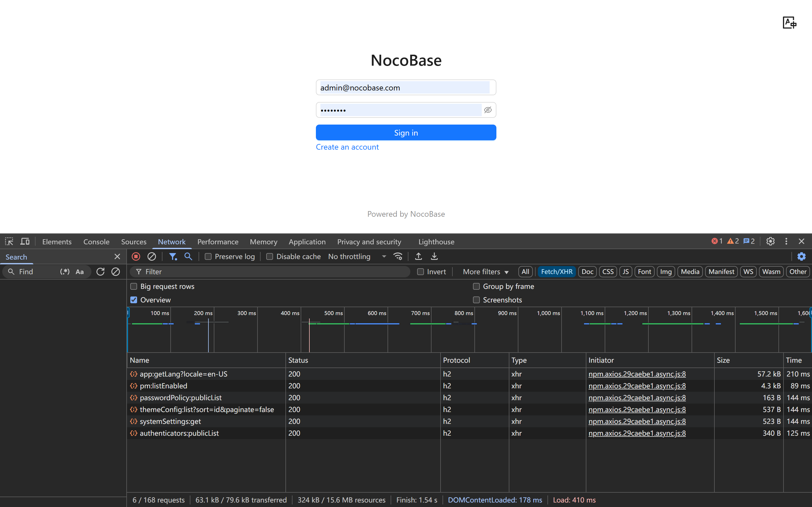The image size is (812, 507).
Task: Open DevTools settings gear
Action: 770,242
